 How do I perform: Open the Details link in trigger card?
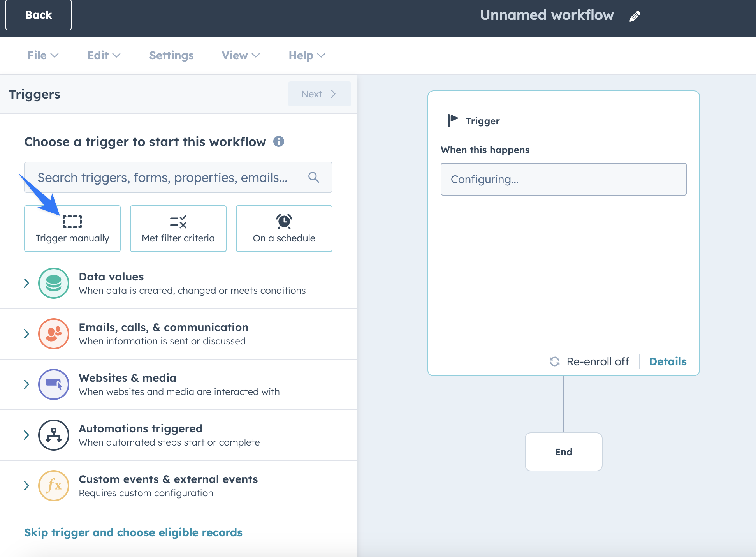pos(668,361)
